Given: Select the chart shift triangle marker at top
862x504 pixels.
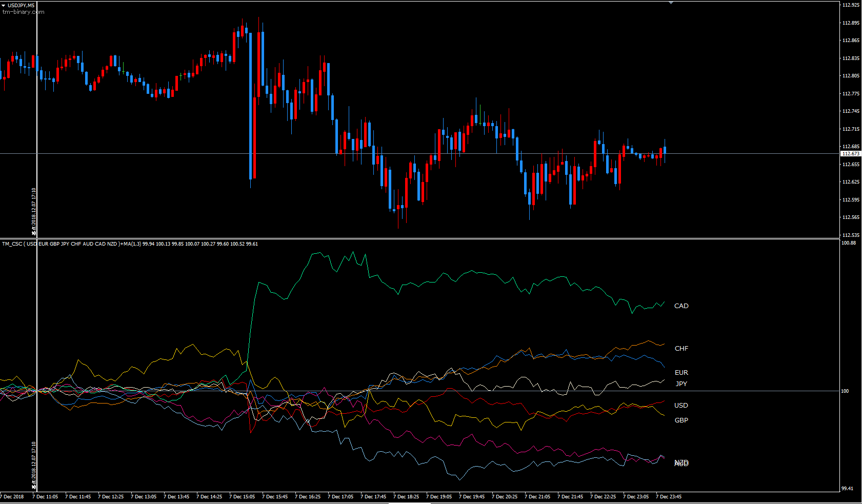Looking at the screenshot, I should (x=671, y=3).
